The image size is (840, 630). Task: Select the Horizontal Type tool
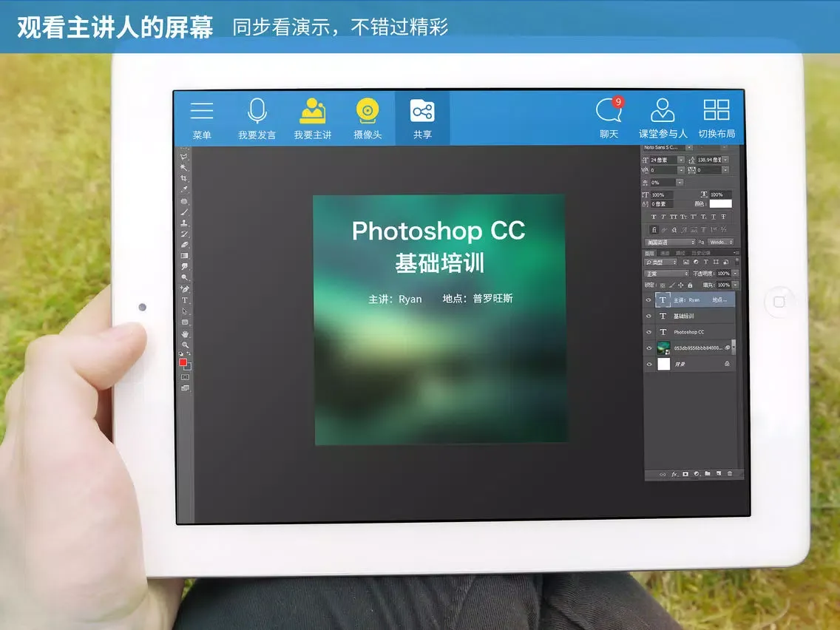(x=184, y=300)
